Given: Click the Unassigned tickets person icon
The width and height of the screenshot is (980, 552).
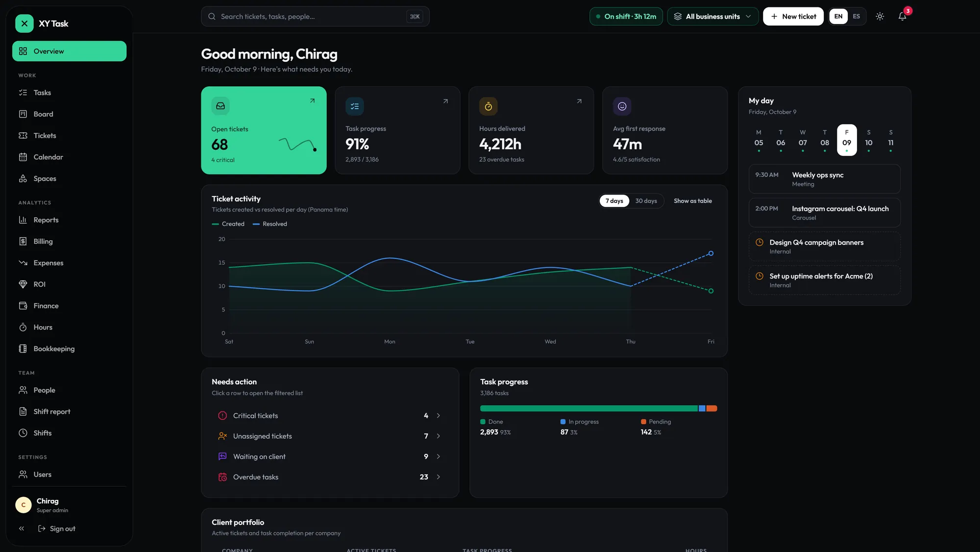Looking at the screenshot, I should click(x=222, y=436).
